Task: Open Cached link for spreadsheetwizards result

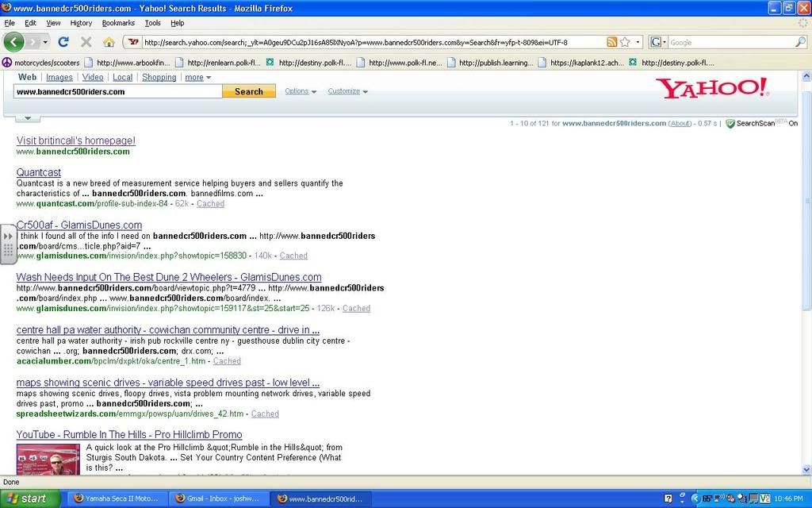Action: (x=265, y=414)
